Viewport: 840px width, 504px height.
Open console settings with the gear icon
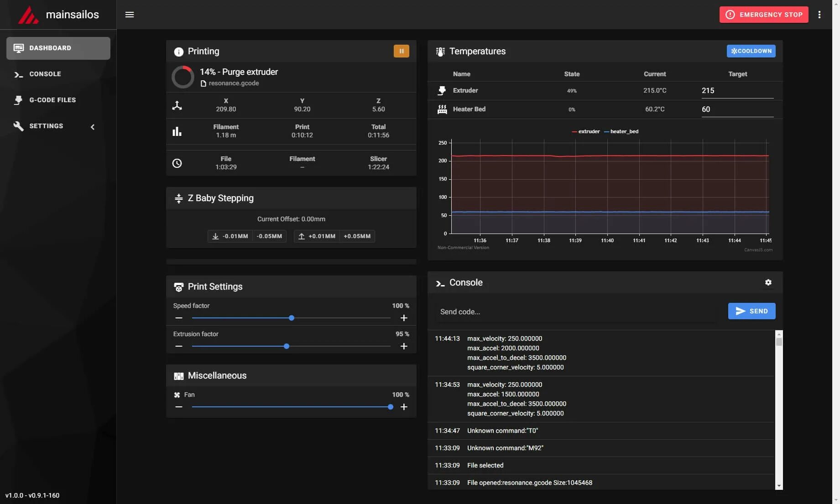768,282
